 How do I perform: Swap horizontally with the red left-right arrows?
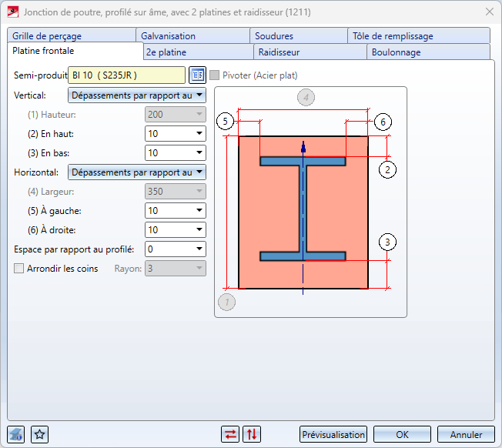[x=230, y=435]
